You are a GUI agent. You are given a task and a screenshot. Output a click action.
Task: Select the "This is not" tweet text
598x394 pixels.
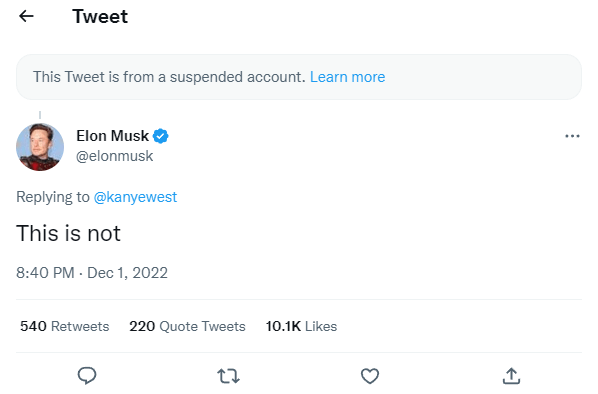(x=68, y=233)
